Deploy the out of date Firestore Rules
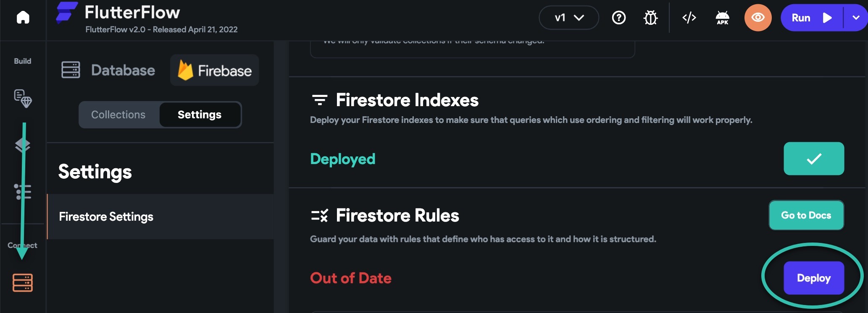Screen dimensions: 868x313 (x=814, y=278)
